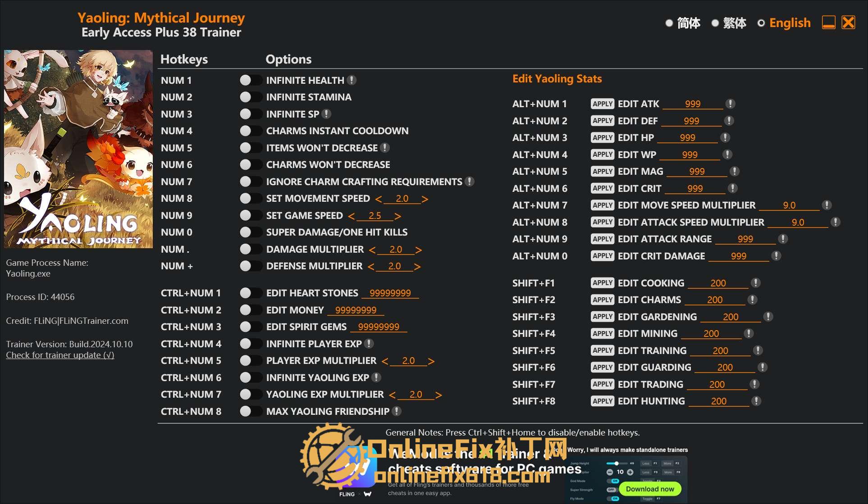The width and height of the screenshot is (868, 504).
Task: Click the info icon next to Infinite Health
Action: click(x=352, y=80)
